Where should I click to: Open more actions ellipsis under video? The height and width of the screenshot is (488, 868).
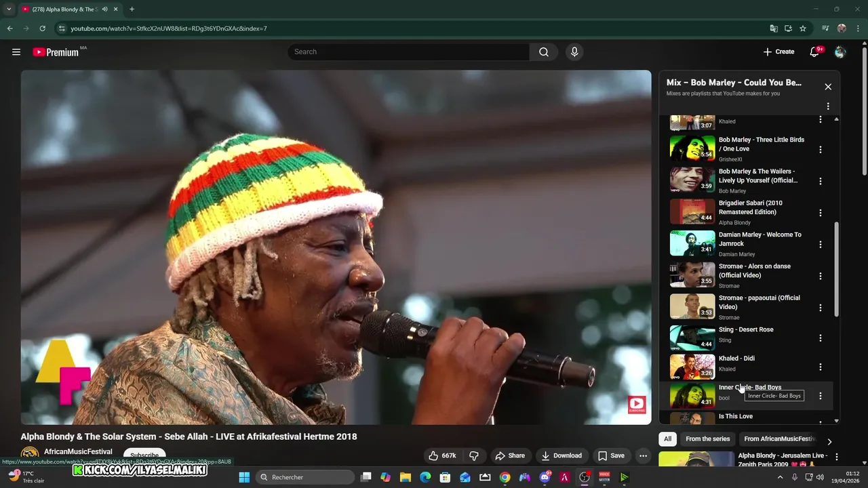[643, 455]
